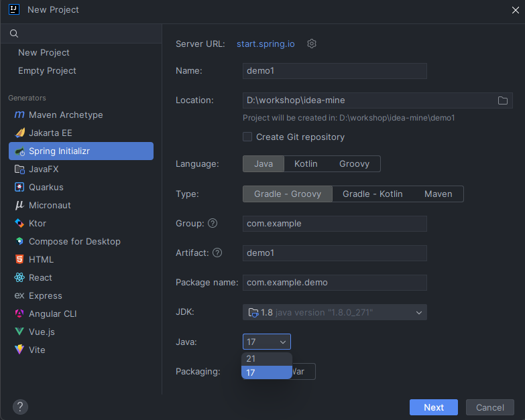Choose the Jakarta EE generator icon
Screen dimensions: 525x420
pyautogui.click(x=20, y=133)
